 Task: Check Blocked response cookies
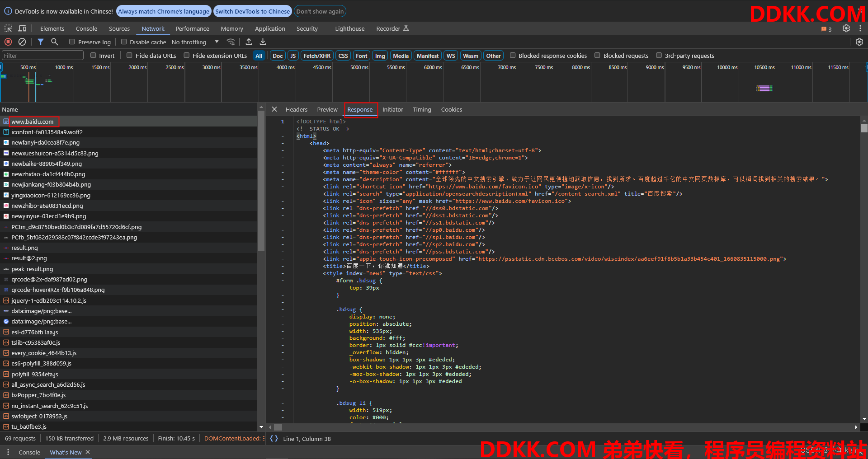point(513,55)
